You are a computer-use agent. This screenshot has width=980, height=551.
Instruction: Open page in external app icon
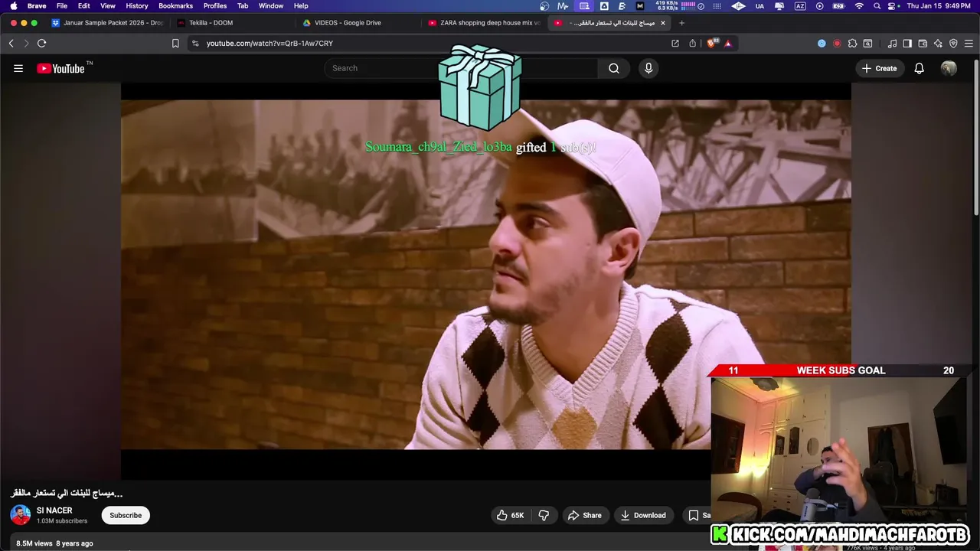(675, 44)
